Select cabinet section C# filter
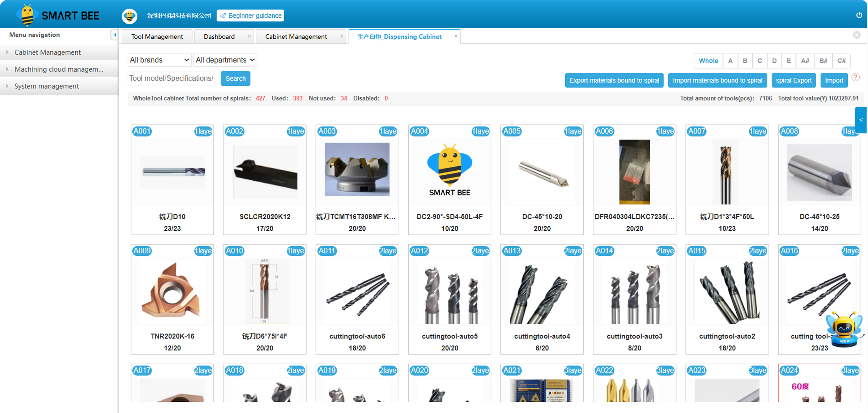 click(842, 61)
